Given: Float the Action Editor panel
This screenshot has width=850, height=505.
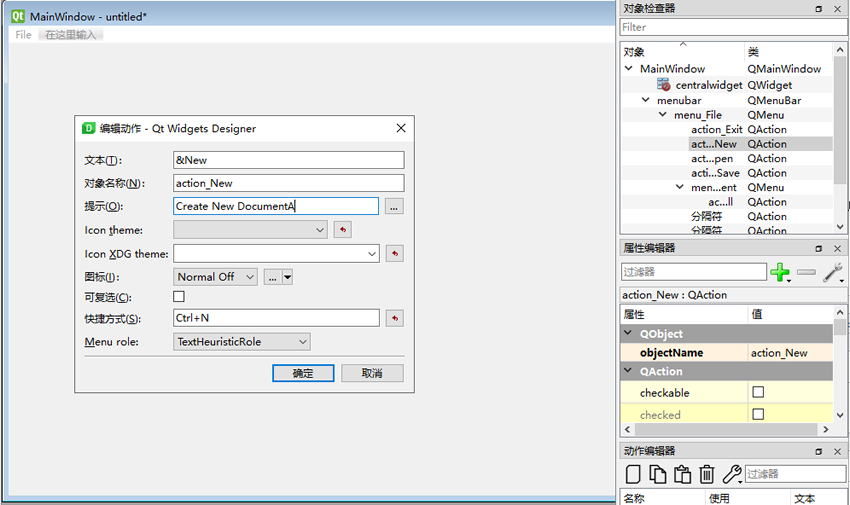Looking at the screenshot, I should pyautogui.click(x=819, y=451).
